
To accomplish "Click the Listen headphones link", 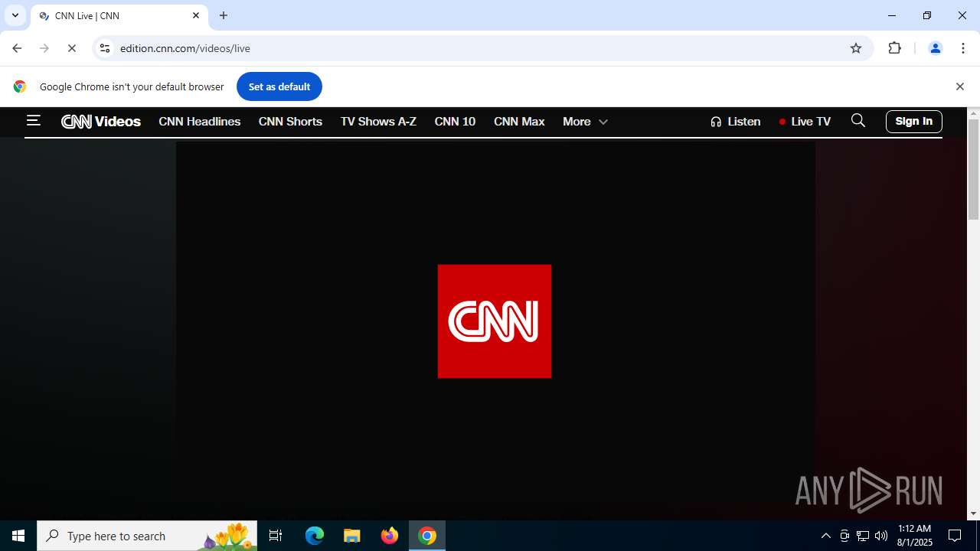I will tap(735, 122).
